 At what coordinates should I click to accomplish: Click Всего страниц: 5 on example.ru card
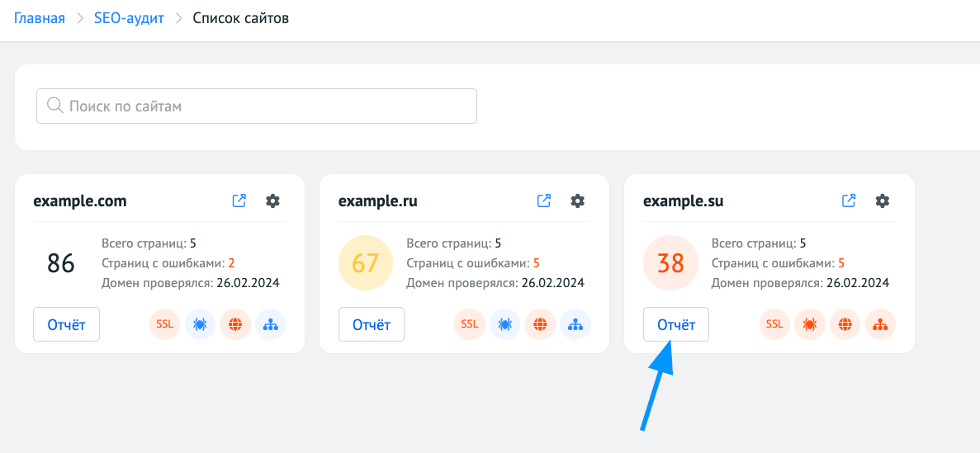pyautogui.click(x=454, y=243)
